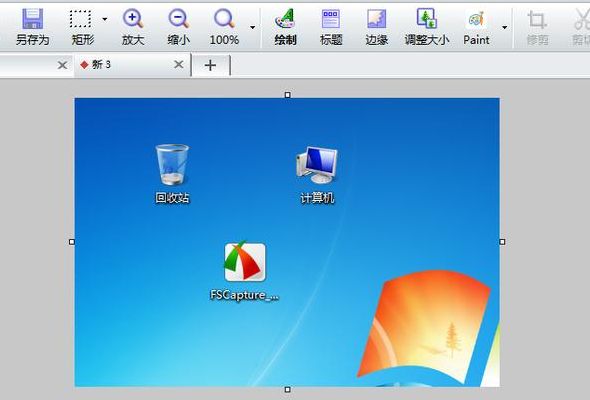Viewport: 590px width, 400px height.
Task: Add a new tab with plus button
Action: tap(210, 65)
